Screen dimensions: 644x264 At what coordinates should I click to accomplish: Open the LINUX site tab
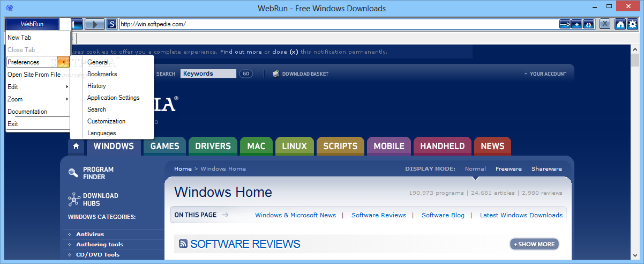pos(294,146)
